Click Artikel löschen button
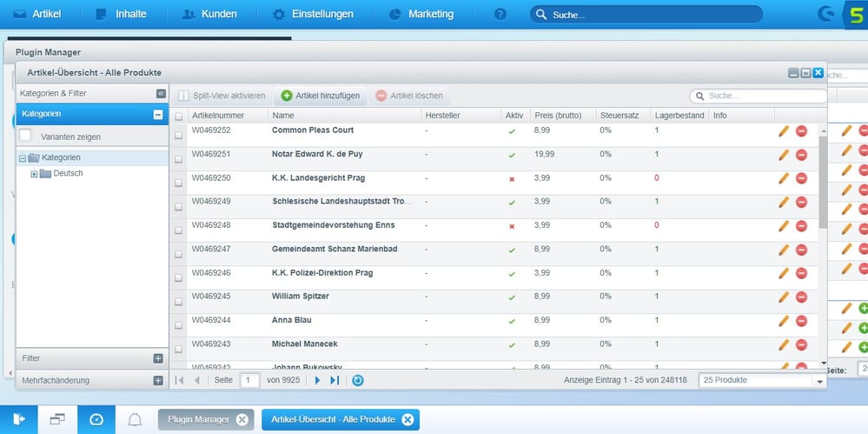Screen dimensions: 868x434 409,96
